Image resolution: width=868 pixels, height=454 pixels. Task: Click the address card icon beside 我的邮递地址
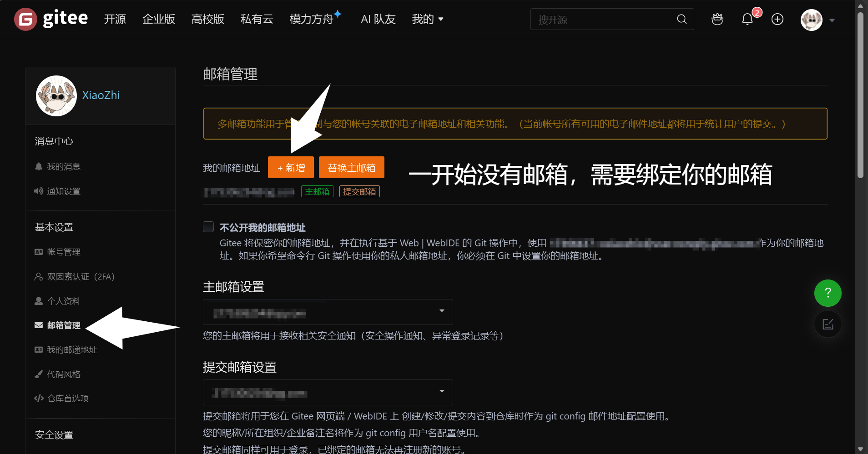[39, 349]
